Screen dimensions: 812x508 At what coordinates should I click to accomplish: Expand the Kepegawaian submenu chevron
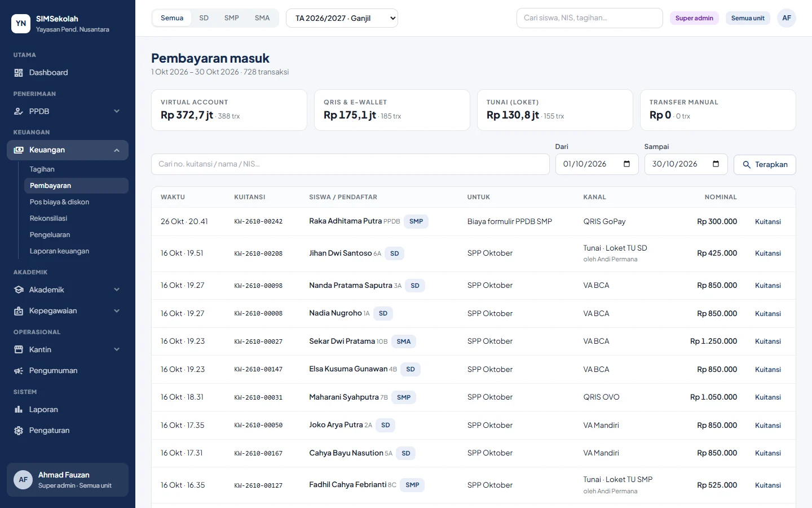tap(117, 311)
